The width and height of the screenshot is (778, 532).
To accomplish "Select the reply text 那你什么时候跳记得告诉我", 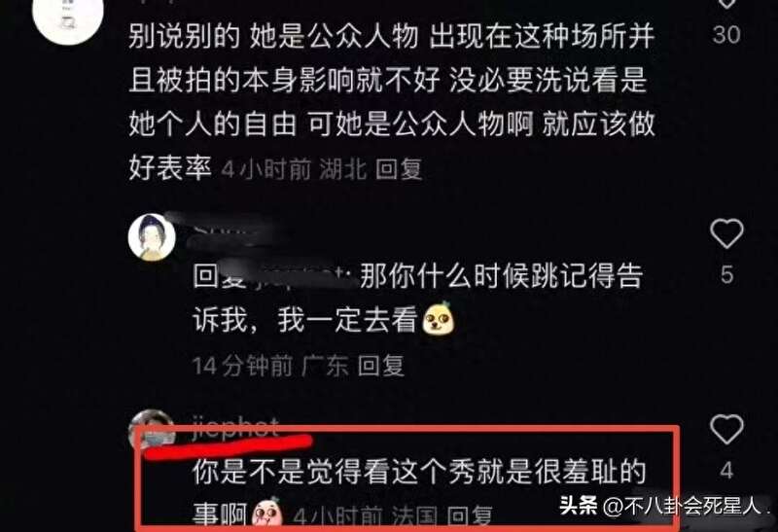I will 418,298.
